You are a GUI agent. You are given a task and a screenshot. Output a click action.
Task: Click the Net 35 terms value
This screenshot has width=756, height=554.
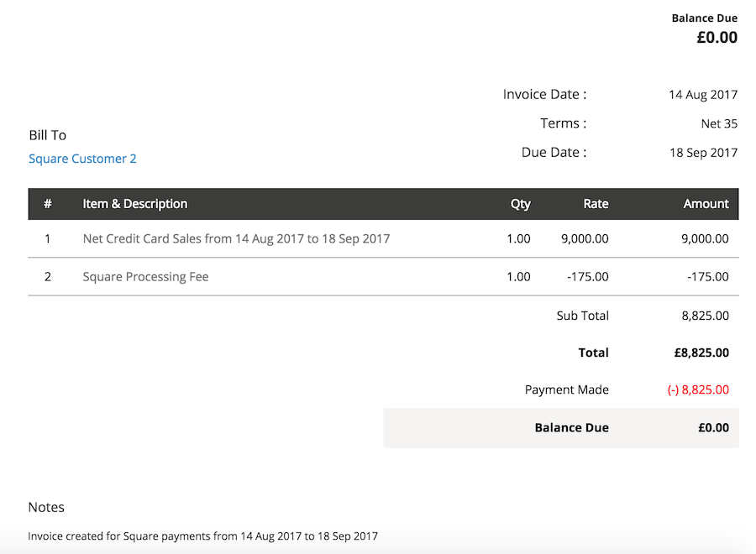(719, 123)
